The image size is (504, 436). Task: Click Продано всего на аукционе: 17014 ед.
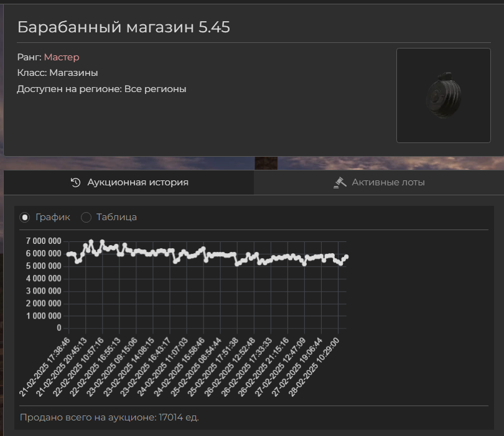[x=110, y=417]
